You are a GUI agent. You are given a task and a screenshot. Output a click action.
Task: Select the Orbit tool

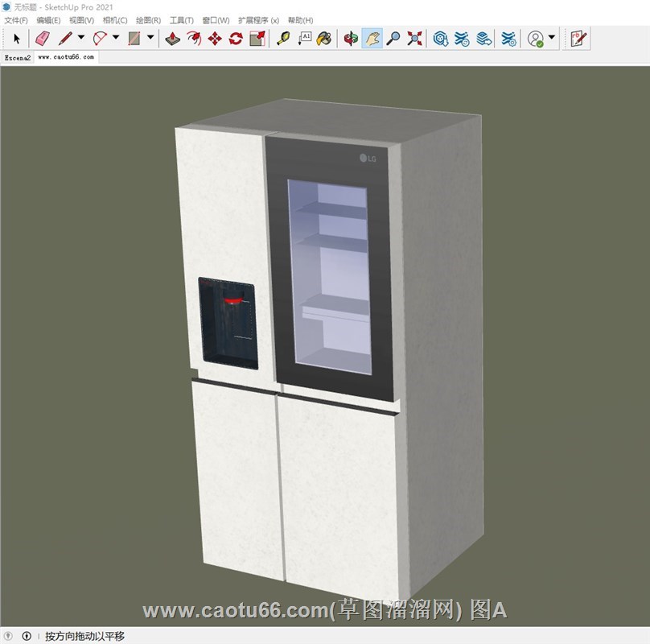(351, 38)
